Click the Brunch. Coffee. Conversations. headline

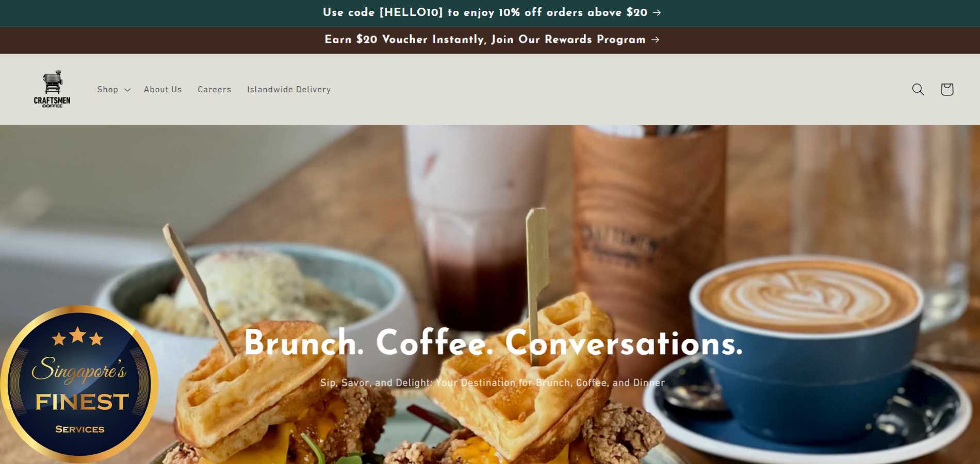[493, 343]
